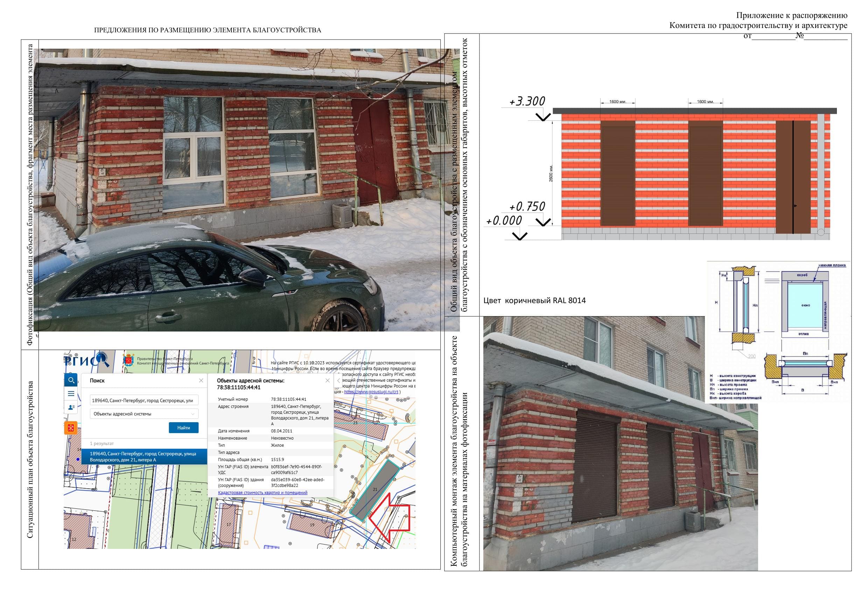Click the +0.000 elevation mark

504,221
